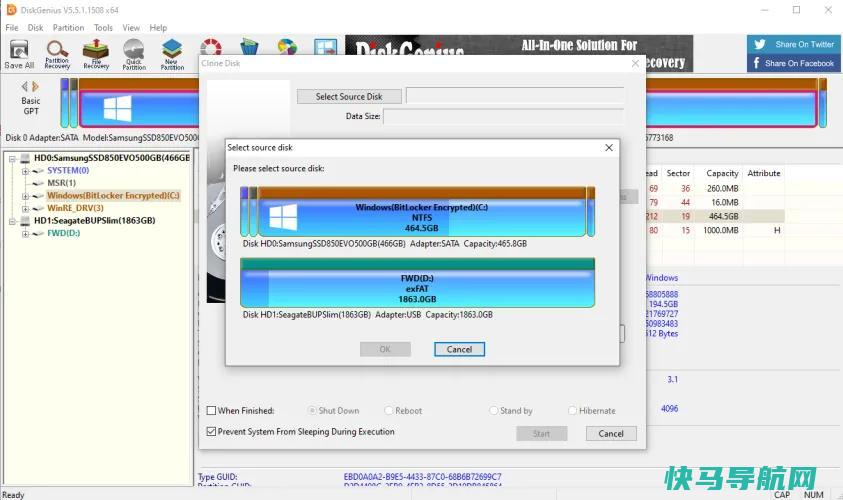Open the Help menu
This screenshot has width=843, height=500.
pos(158,27)
